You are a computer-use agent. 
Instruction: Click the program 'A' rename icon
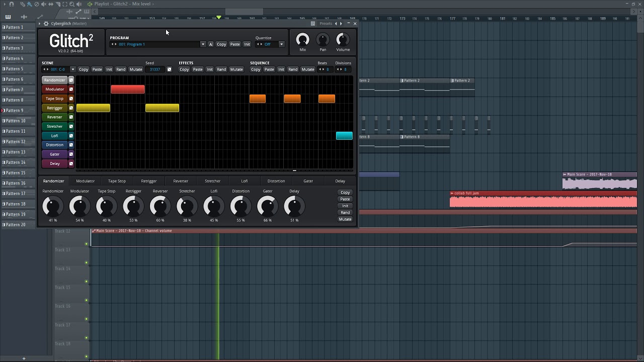[211, 44]
